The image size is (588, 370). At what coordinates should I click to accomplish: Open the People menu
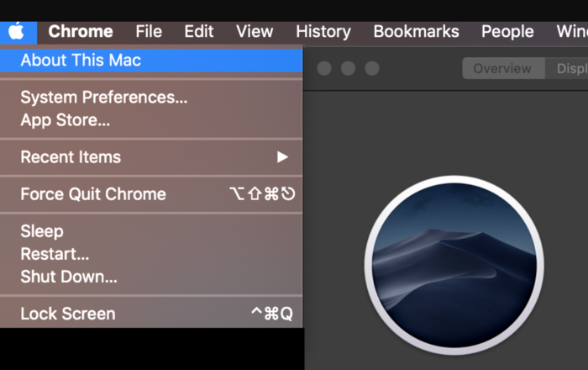click(x=507, y=31)
